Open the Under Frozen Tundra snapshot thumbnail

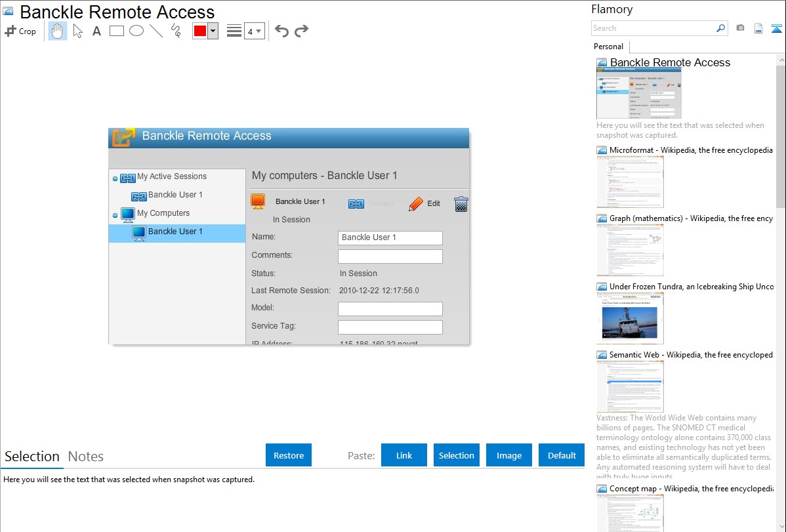630,318
